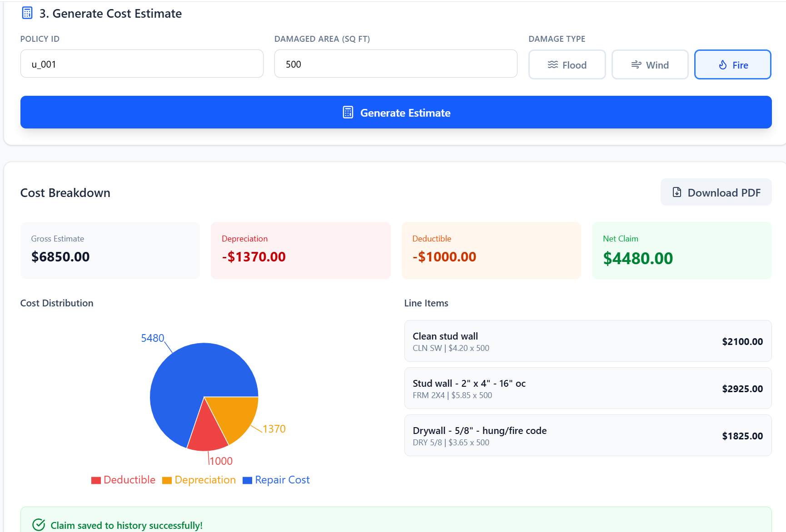Click the Deductible legend label

[129, 480]
